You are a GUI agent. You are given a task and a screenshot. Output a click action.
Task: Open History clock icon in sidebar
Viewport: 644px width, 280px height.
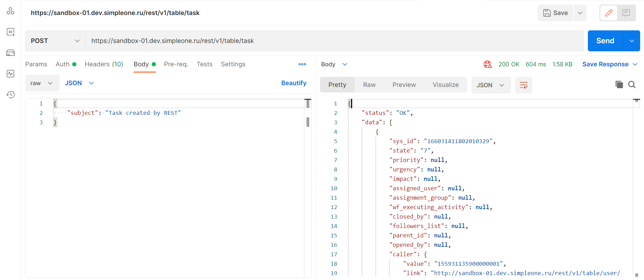coord(10,95)
